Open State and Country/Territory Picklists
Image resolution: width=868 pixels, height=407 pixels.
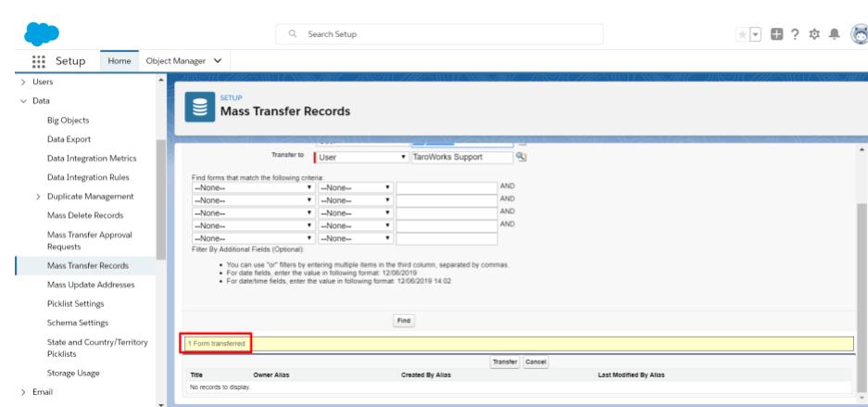[x=97, y=348]
